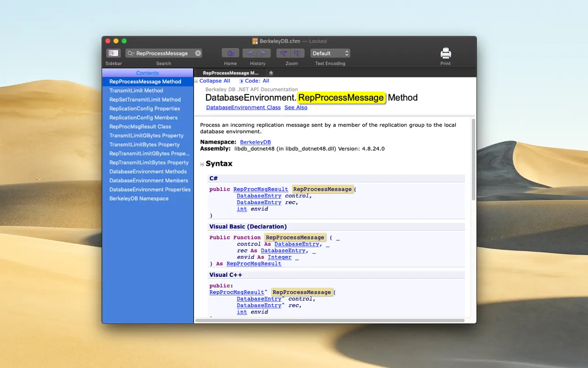Go back in History

[x=250, y=53]
